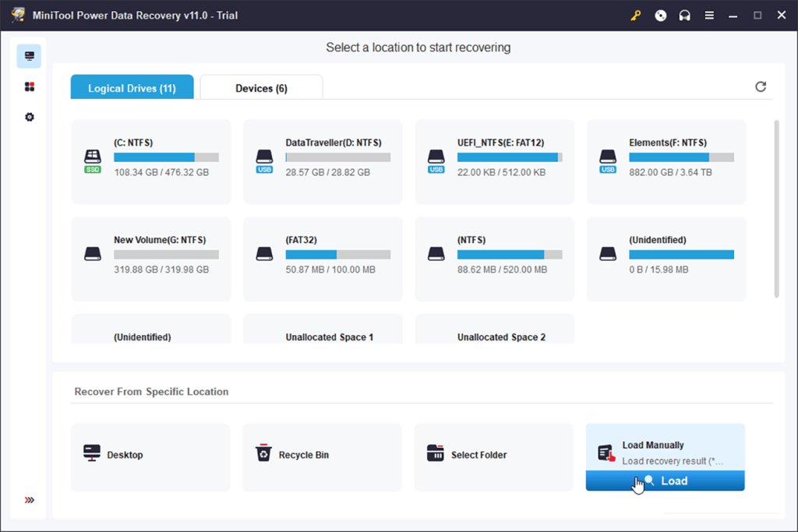The image size is (798, 532).
Task: Select Elements(F: NTFS) label
Action: [668, 143]
